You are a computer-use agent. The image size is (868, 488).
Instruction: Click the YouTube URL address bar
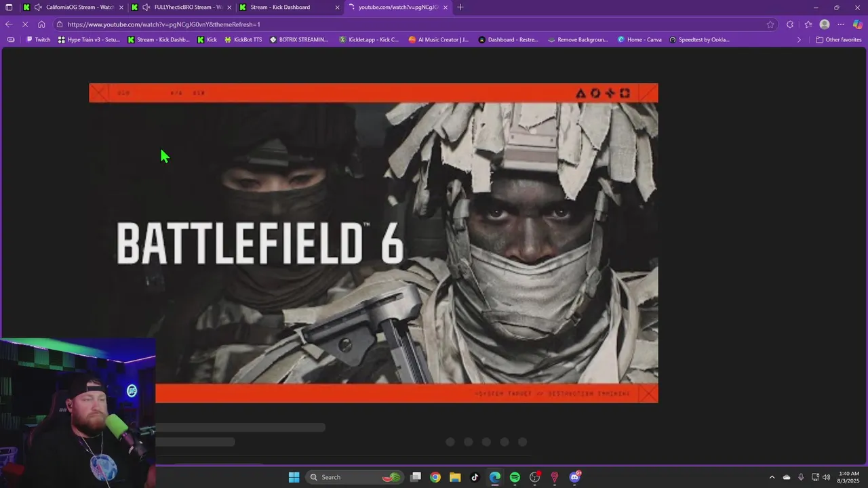415,24
